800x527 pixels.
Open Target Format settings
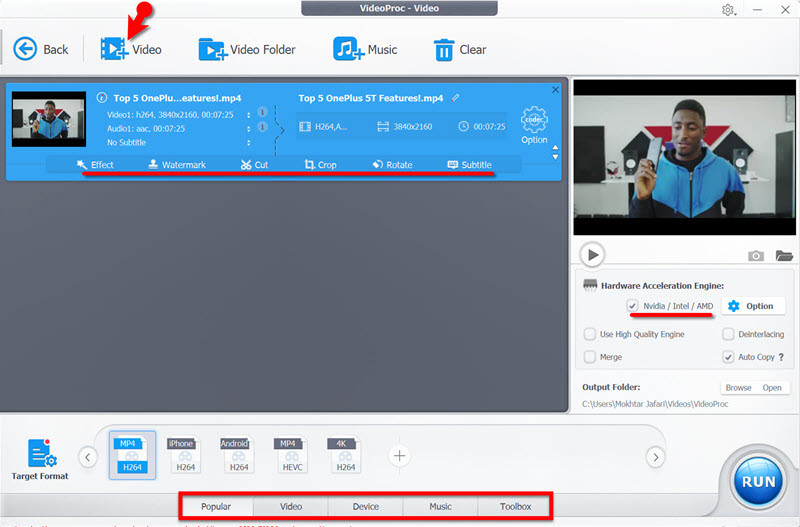tap(40, 459)
